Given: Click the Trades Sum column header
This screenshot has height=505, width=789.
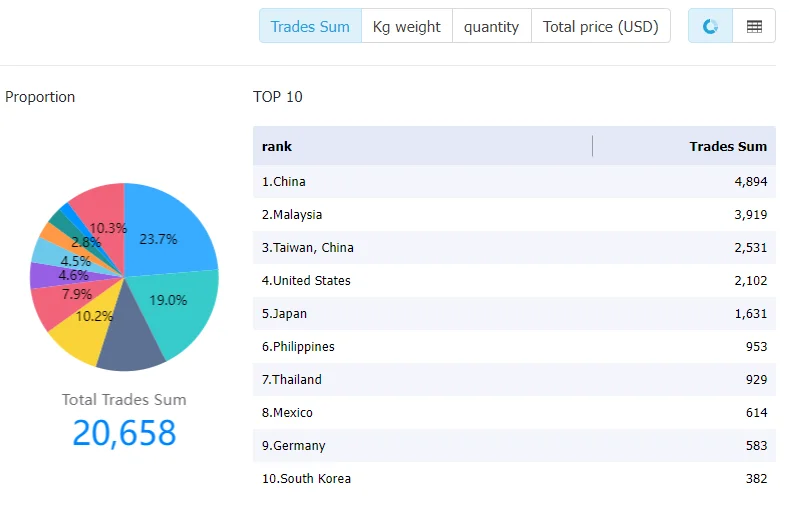Looking at the screenshot, I should pyautogui.click(x=728, y=146).
